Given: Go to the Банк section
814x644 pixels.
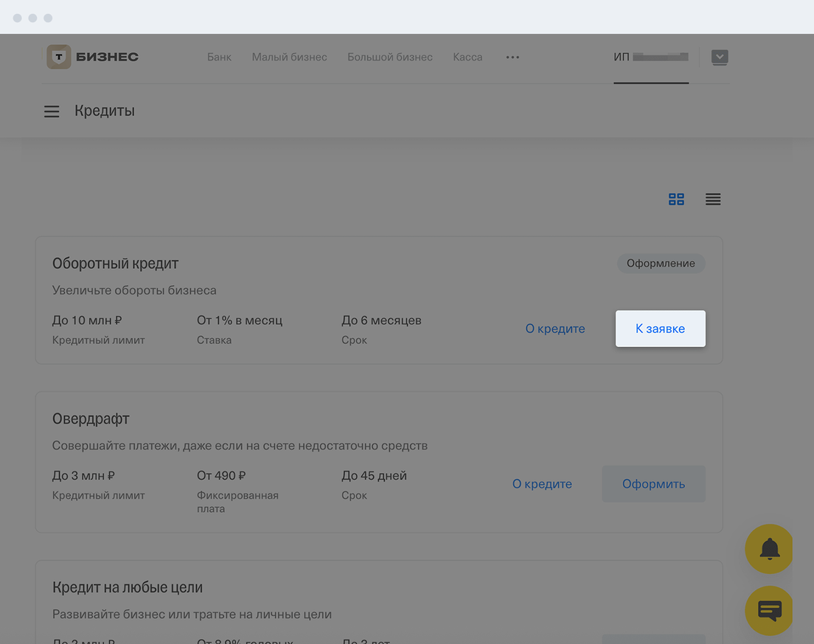Looking at the screenshot, I should pos(219,57).
